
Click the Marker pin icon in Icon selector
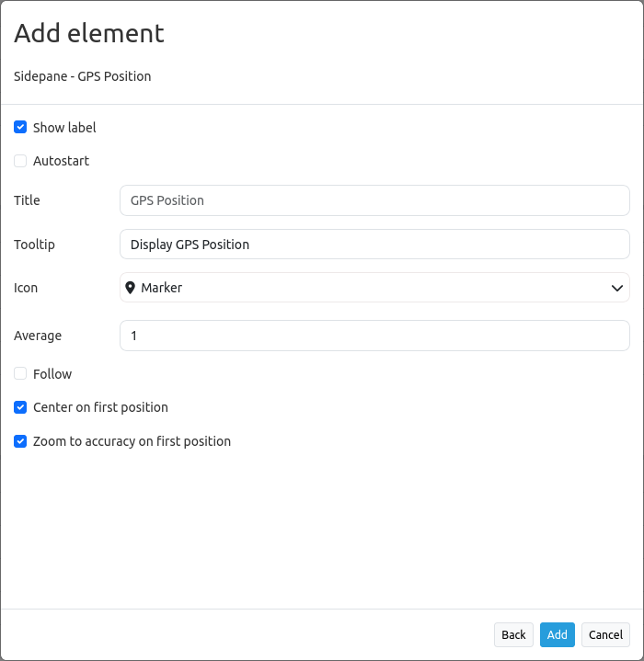click(x=131, y=288)
